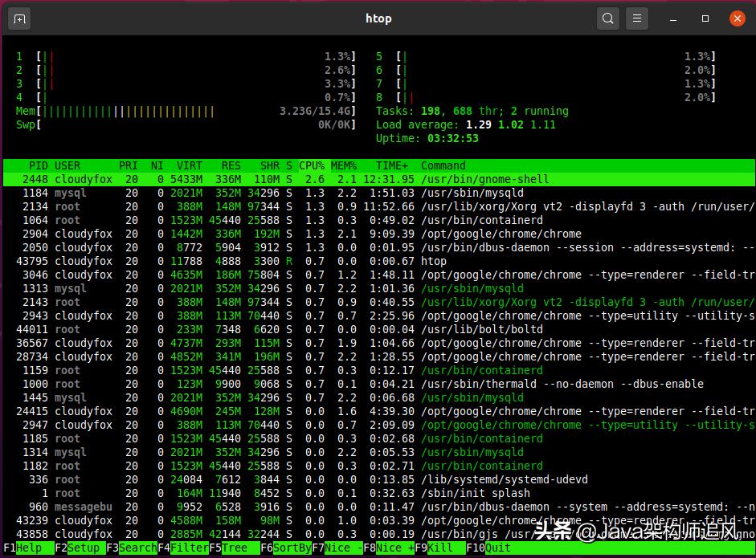Sort by the MEM% column header
756x558 pixels.
(x=344, y=165)
